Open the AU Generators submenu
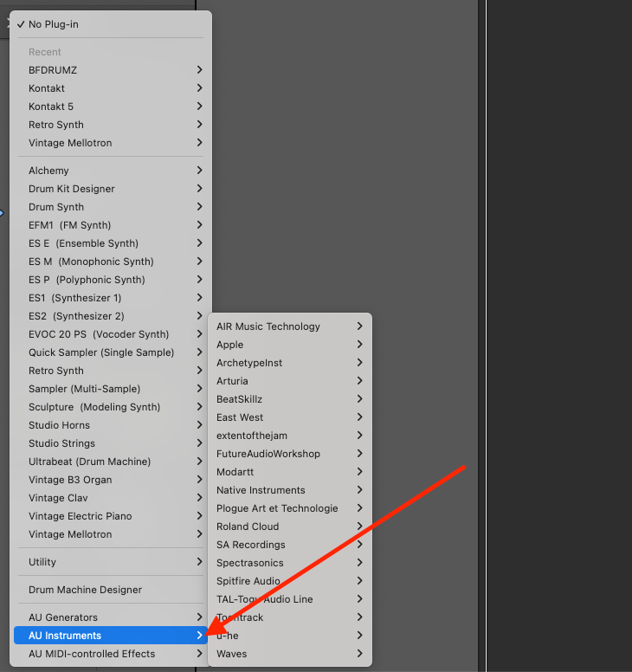The height and width of the screenshot is (672, 632). coord(111,617)
